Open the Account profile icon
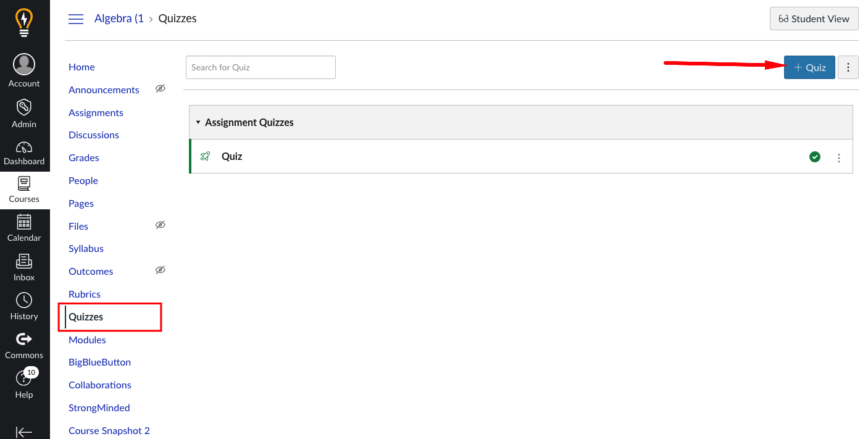Image resolution: width=868 pixels, height=439 pixels. point(24,64)
